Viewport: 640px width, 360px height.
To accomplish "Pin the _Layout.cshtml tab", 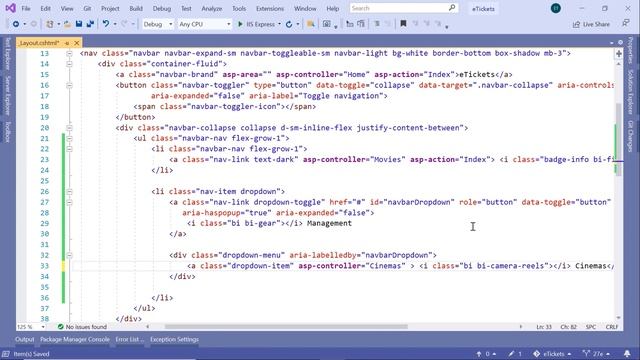I will [x=67, y=42].
